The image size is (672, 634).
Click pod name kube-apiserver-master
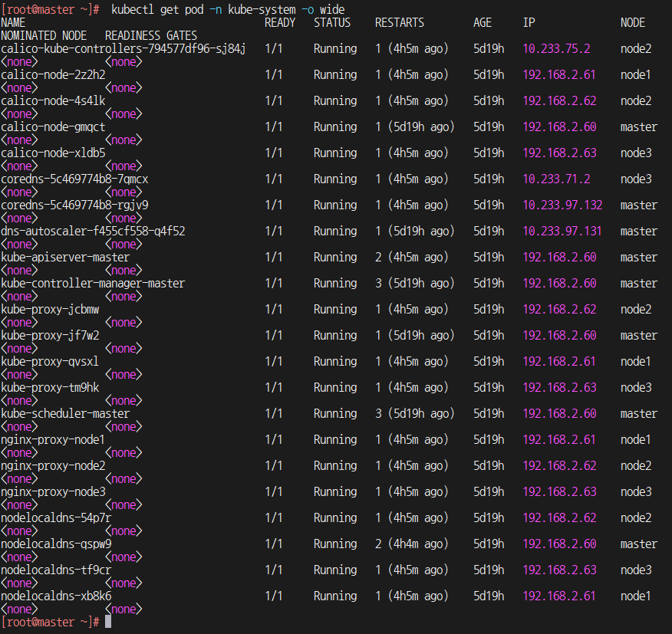(x=65, y=258)
